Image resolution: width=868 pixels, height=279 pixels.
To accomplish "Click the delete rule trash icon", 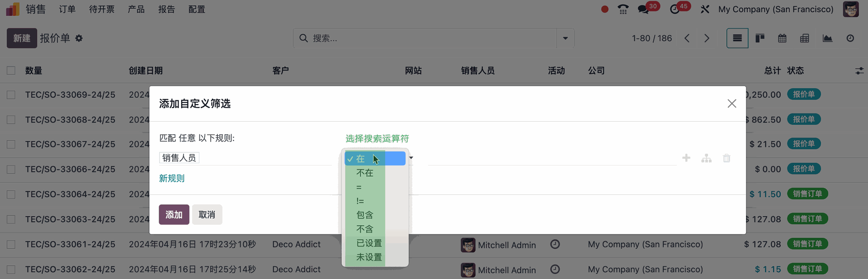I will click(x=726, y=158).
